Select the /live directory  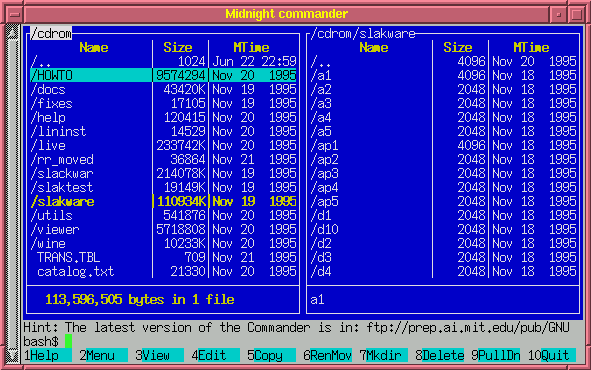pyautogui.click(x=163, y=145)
